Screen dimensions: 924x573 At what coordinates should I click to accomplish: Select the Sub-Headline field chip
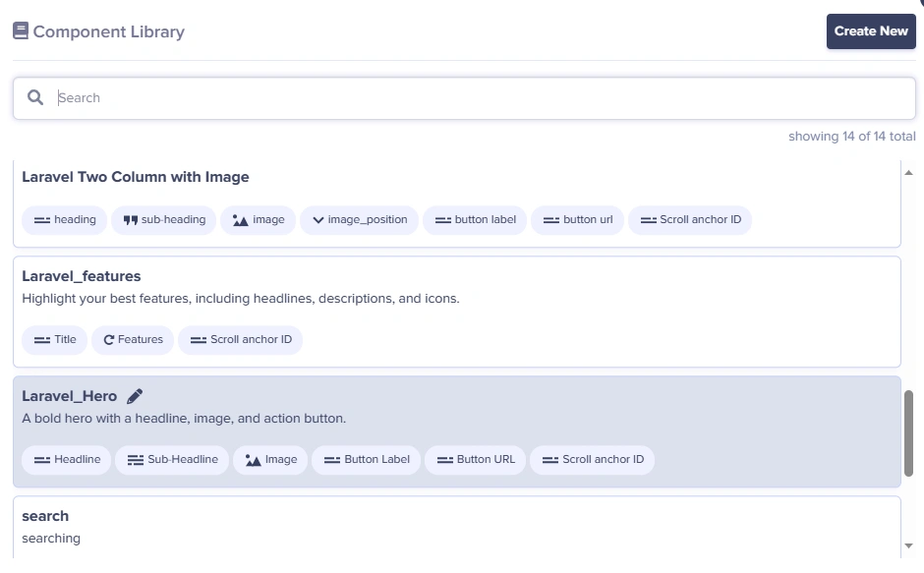pos(172,460)
